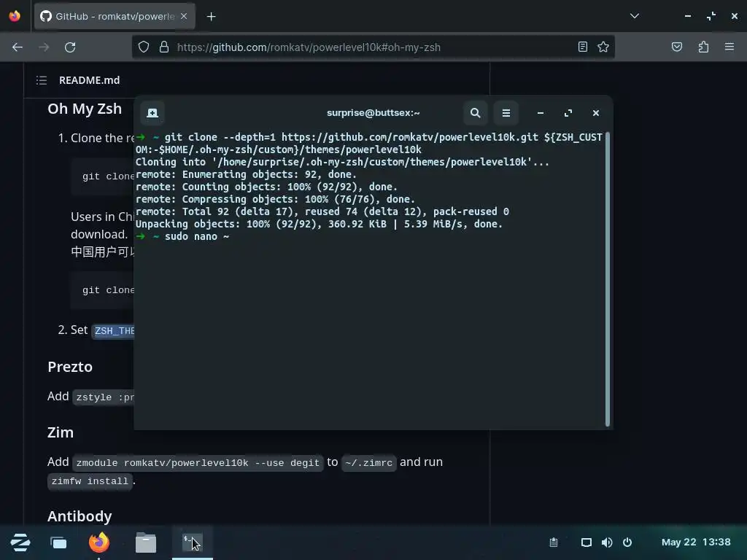This screenshot has height=560, width=747.
Task: Click the Prezto heading
Action: click(70, 367)
